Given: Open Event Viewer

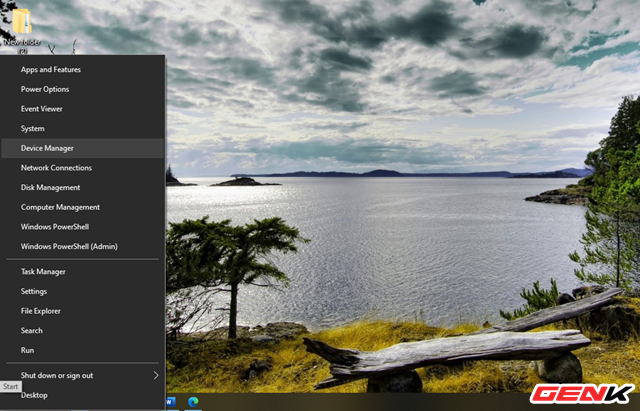Looking at the screenshot, I should pyautogui.click(x=42, y=108).
